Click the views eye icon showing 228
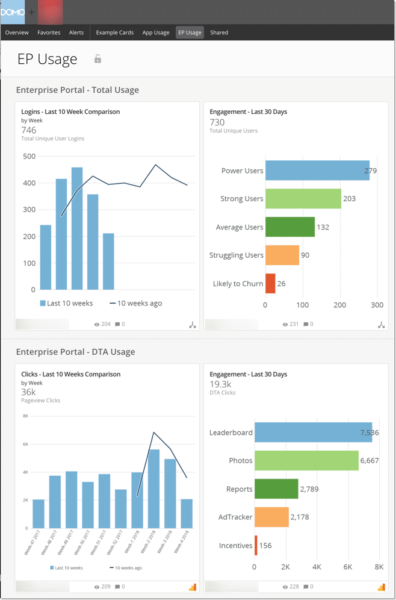Viewport: 396px width, 600px height. click(285, 586)
